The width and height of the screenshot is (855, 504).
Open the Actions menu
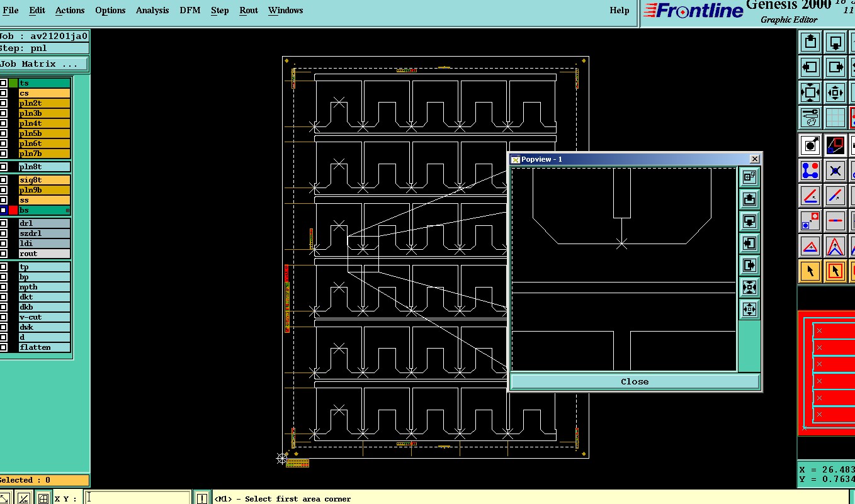tap(70, 10)
